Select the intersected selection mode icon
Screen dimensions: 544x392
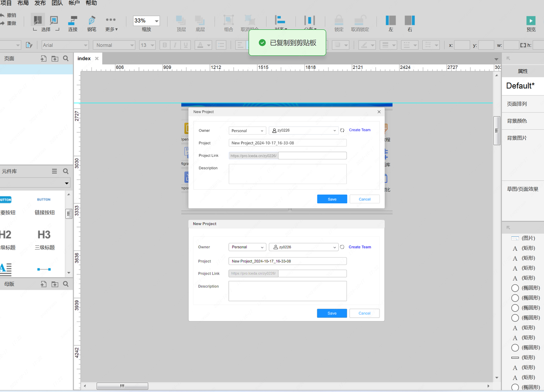(38, 20)
